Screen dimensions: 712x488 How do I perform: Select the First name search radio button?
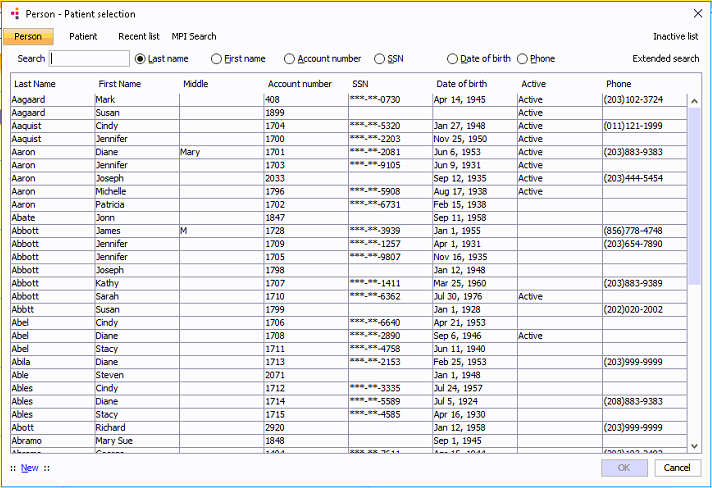(x=216, y=59)
